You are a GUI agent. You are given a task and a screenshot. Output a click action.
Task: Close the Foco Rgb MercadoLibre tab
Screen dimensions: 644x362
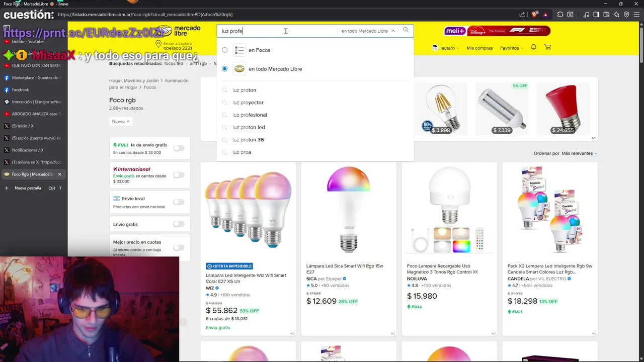(x=59, y=174)
